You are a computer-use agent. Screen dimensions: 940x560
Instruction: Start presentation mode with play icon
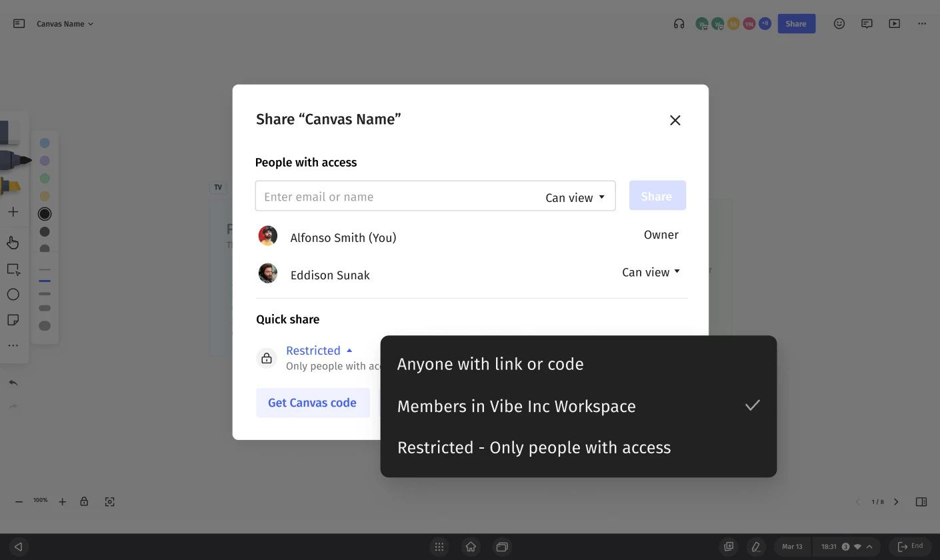click(x=895, y=24)
